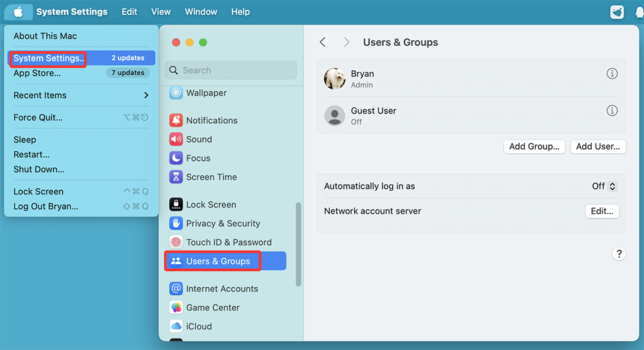Viewport: 644px width, 350px height.
Task: Click the 2 updates badge
Action: 128,58
